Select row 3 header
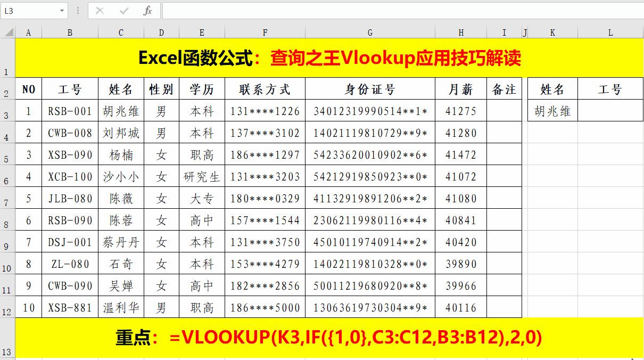This screenshot has width=644, height=360. 7,110
